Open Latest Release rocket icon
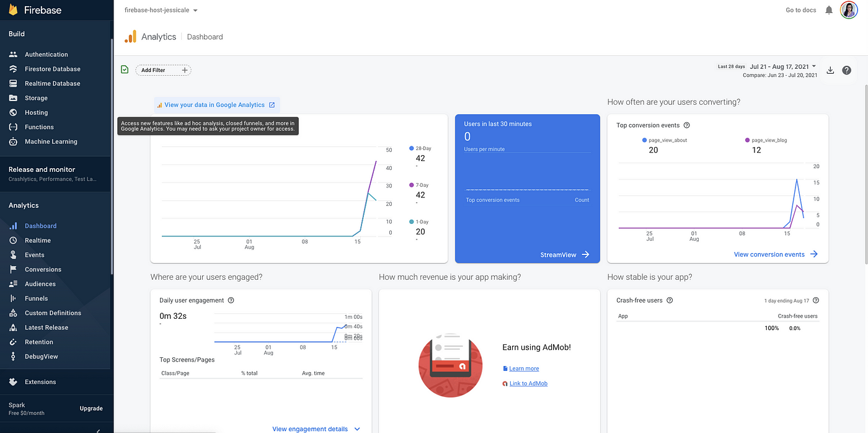Viewport: 868px width, 433px height. 13,328
